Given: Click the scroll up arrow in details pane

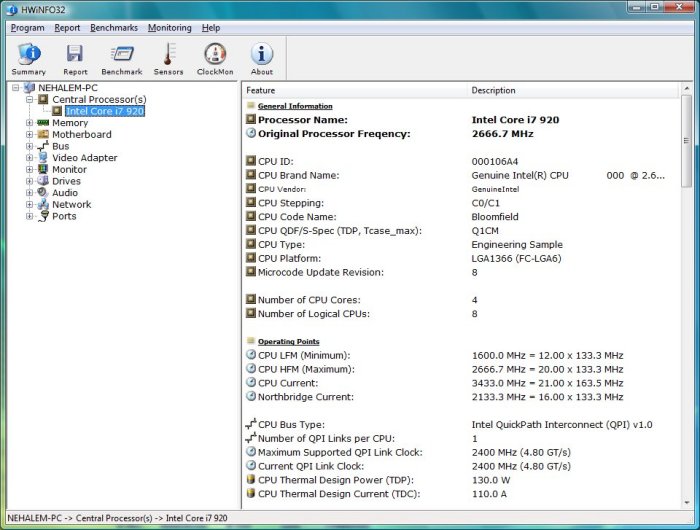Looking at the screenshot, I should click(687, 89).
